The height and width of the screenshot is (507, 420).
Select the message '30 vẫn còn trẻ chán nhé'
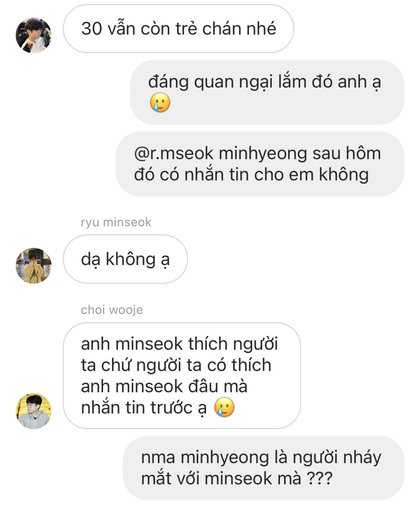(x=178, y=29)
